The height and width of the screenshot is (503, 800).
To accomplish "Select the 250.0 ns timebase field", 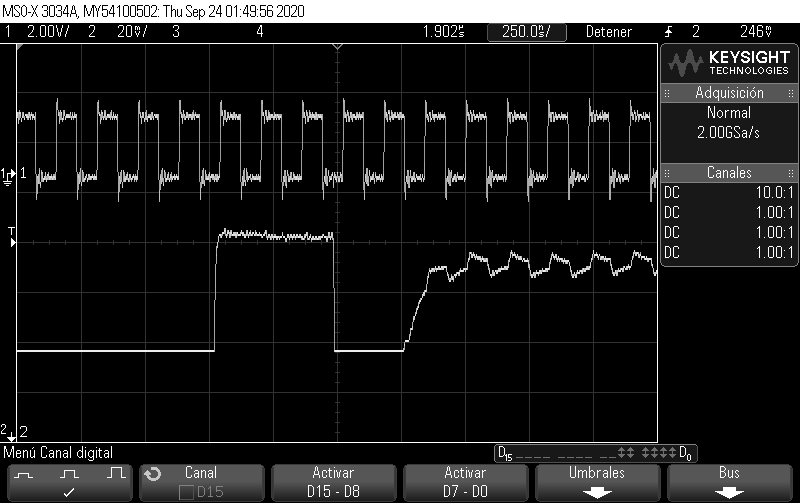I will [527, 32].
